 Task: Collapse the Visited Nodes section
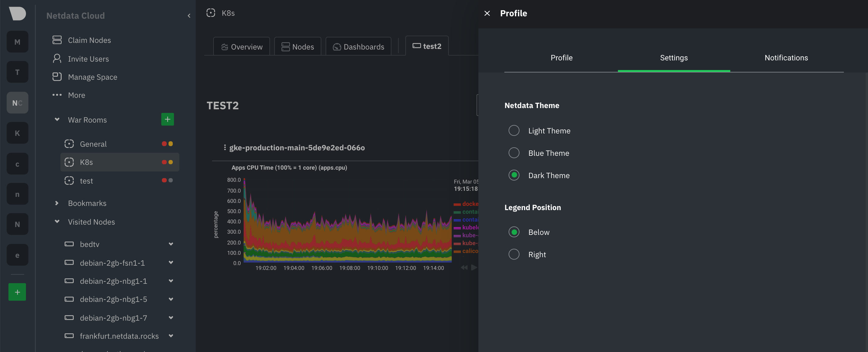click(x=57, y=222)
